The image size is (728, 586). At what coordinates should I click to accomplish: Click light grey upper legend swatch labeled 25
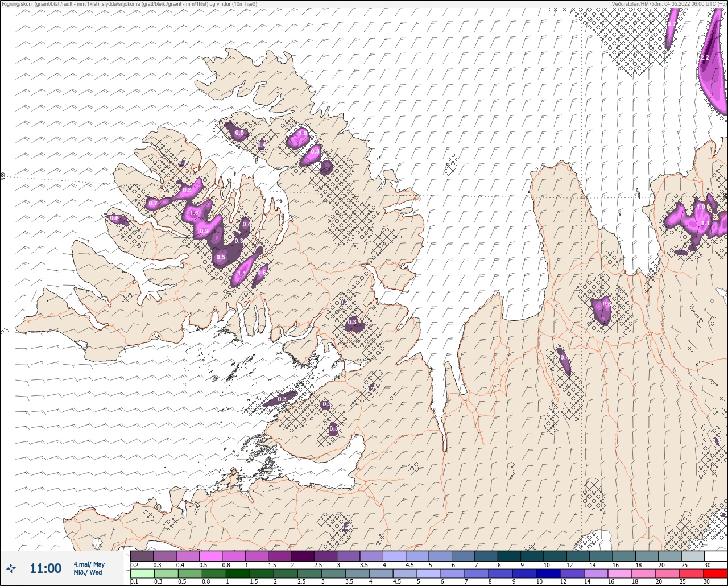point(693,556)
